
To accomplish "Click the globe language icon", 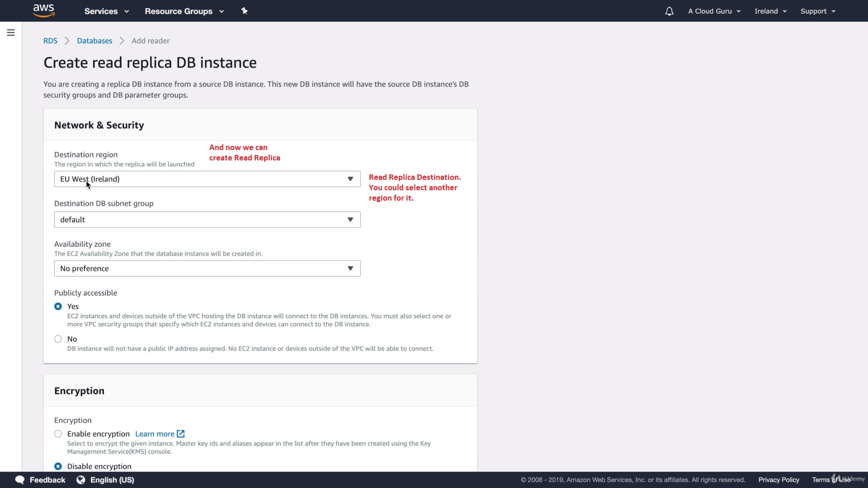I will point(81,480).
